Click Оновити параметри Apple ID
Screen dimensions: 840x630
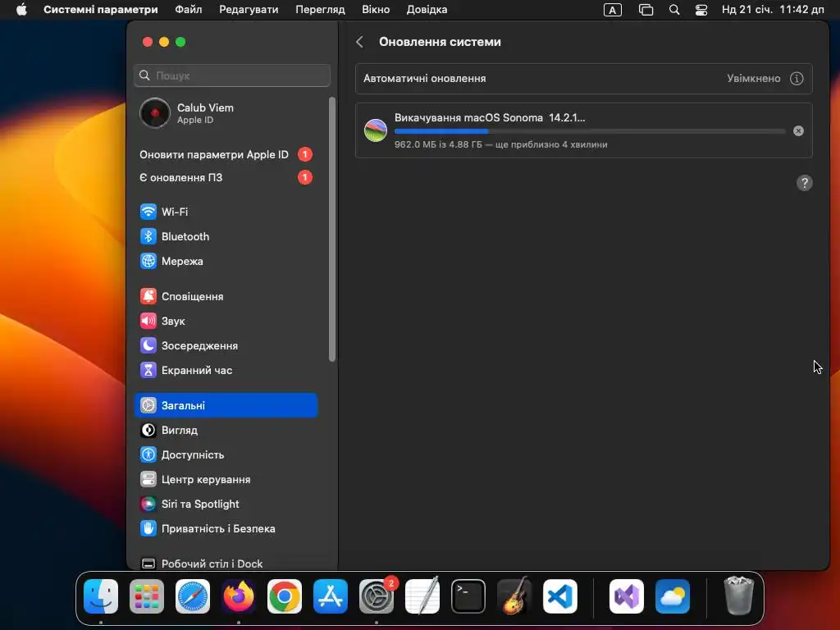pos(226,154)
